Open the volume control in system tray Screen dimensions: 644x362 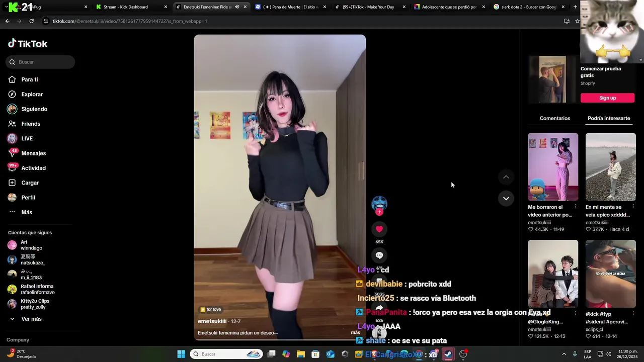point(608,354)
